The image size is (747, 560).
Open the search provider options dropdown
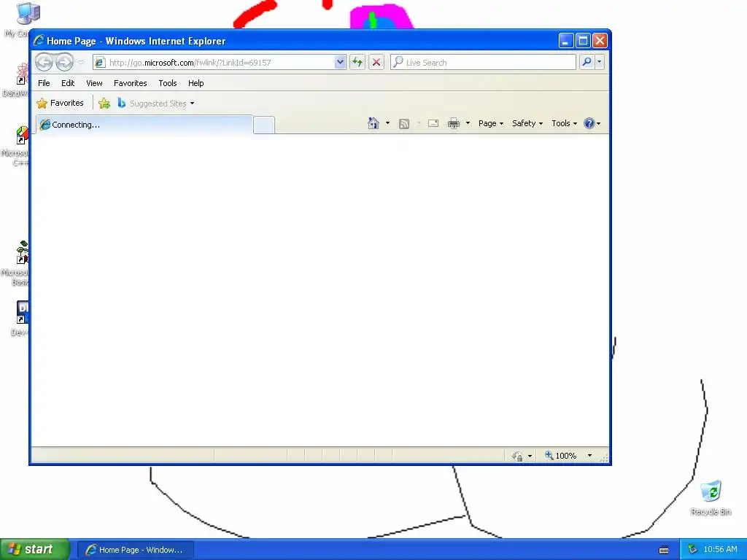(599, 63)
